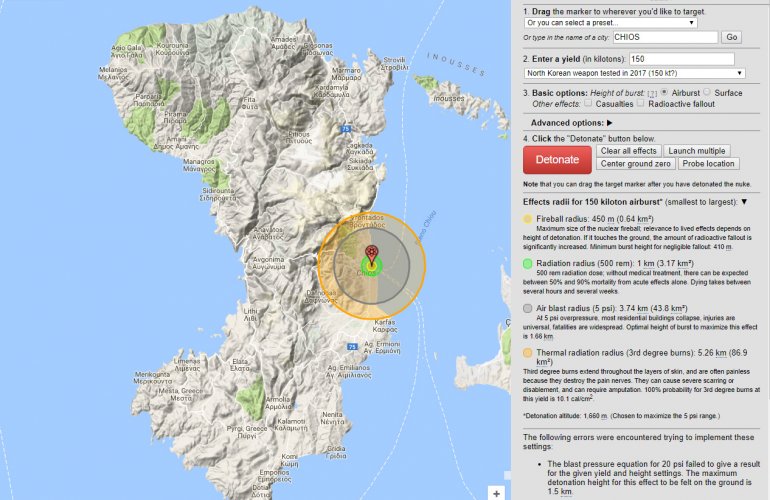Open the preset location dropdown
Viewport: 770px width, 500px height.
click(x=610, y=23)
